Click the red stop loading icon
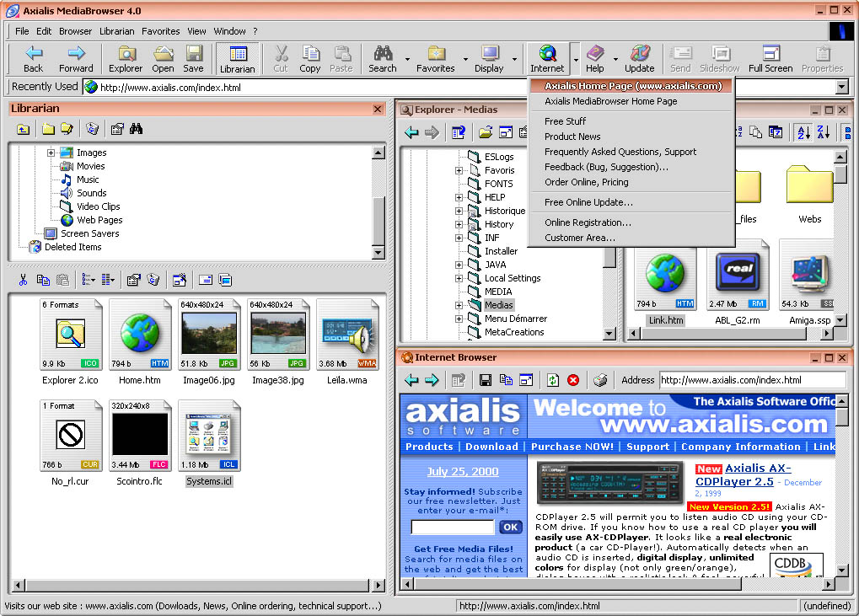The image size is (859, 616). click(573, 380)
